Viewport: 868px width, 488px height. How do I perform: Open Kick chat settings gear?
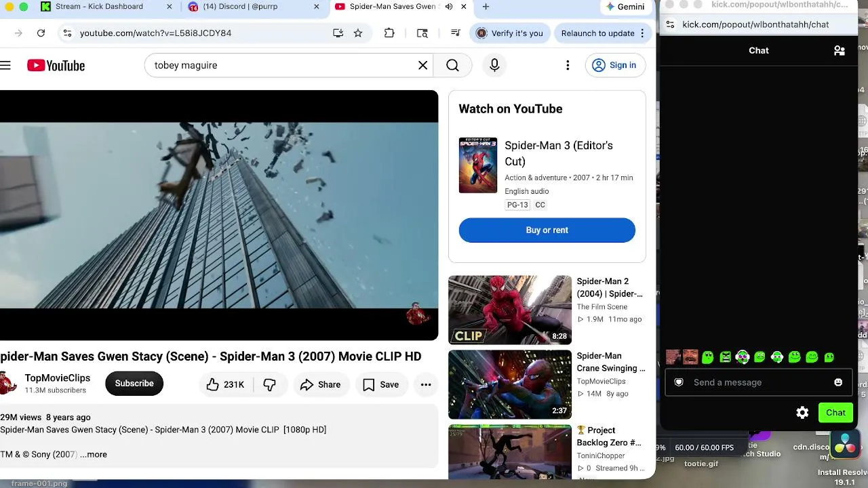click(x=802, y=413)
